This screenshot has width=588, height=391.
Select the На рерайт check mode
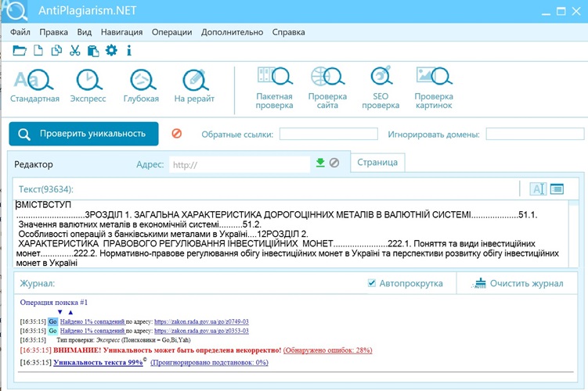tap(194, 86)
